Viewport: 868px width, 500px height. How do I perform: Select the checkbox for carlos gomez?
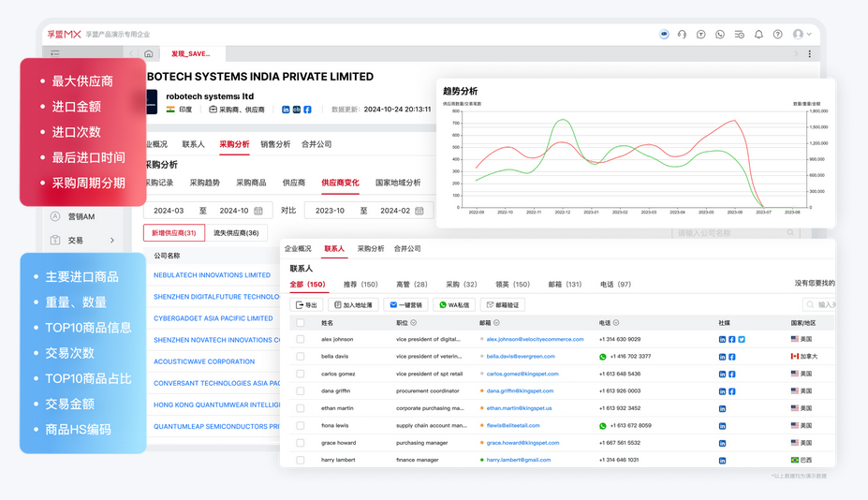(x=301, y=374)
